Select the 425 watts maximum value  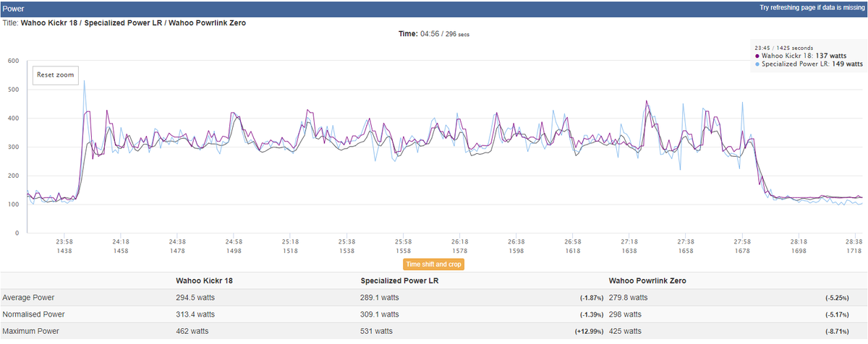coord(626,332)
